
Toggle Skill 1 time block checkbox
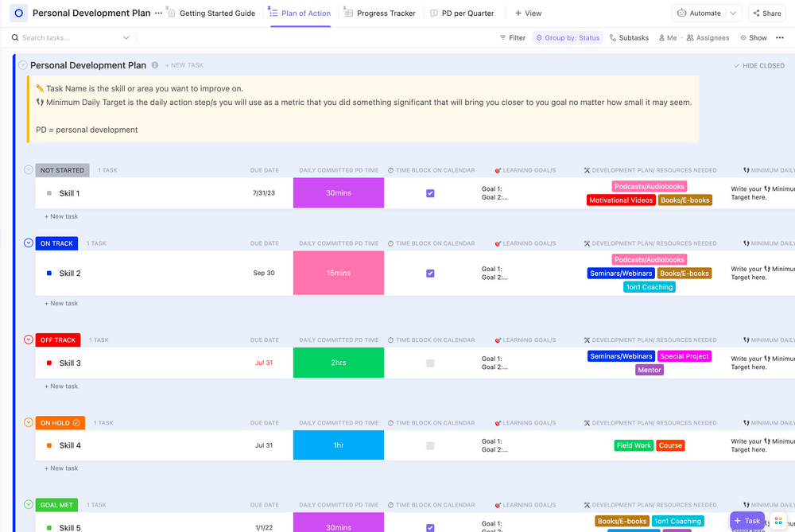coord(430,193)
